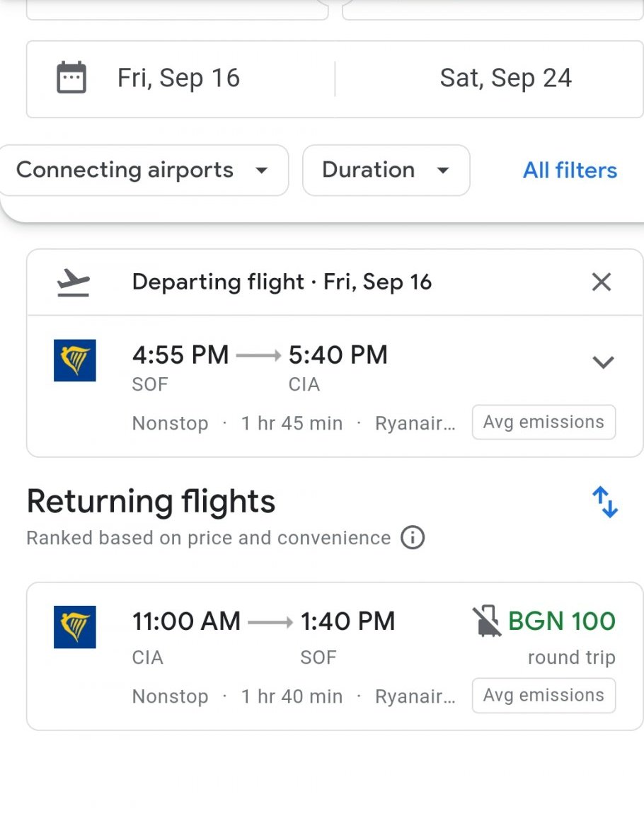Change the return date Sat, Sep 24
644x816 pixels.
click(505, 78)
